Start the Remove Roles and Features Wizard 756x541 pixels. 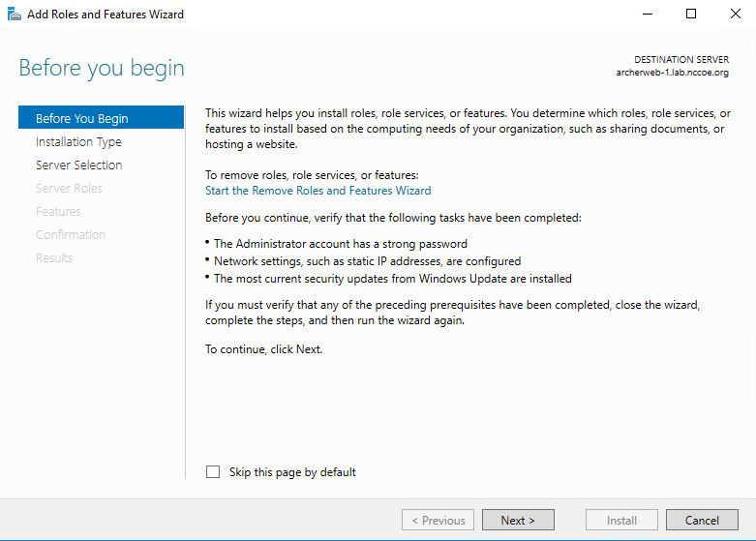pos(318,191)
